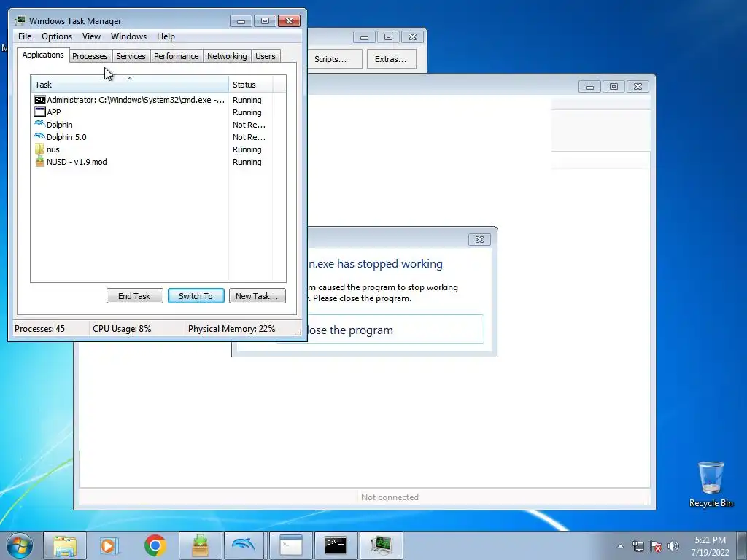
Task: Switch to the Users tab
Action: point(266,56)
